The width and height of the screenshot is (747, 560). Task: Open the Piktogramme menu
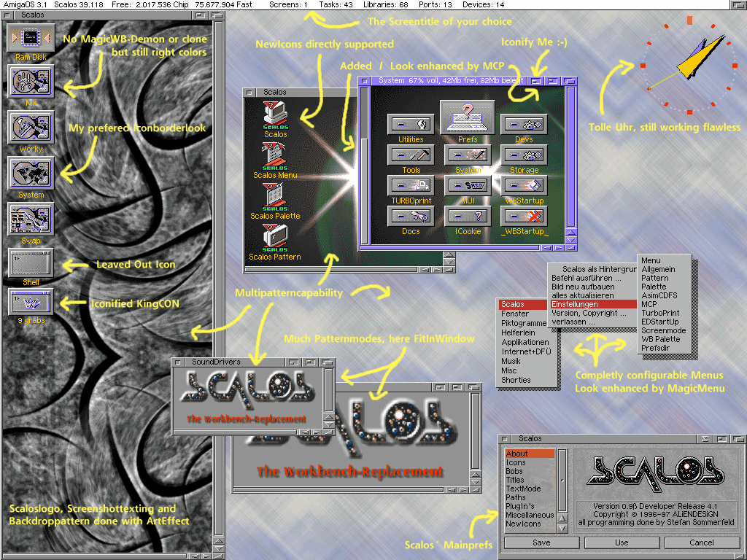coord(523,323)
